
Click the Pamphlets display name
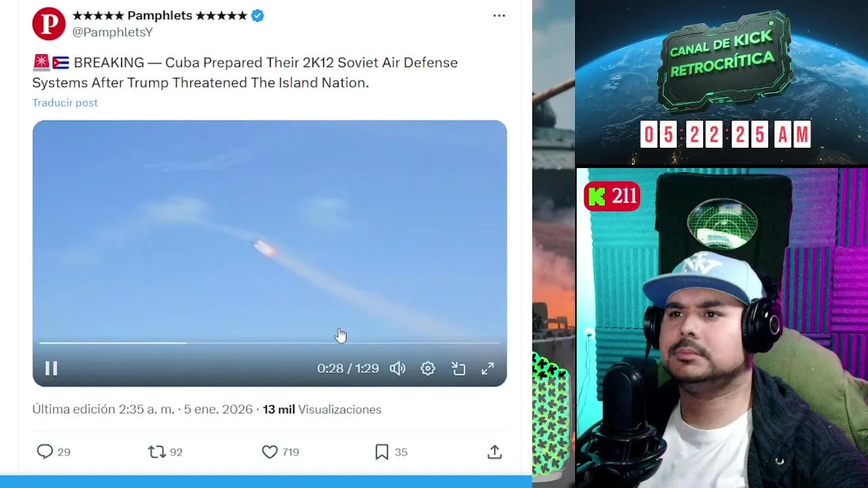[x=160, y=16]
